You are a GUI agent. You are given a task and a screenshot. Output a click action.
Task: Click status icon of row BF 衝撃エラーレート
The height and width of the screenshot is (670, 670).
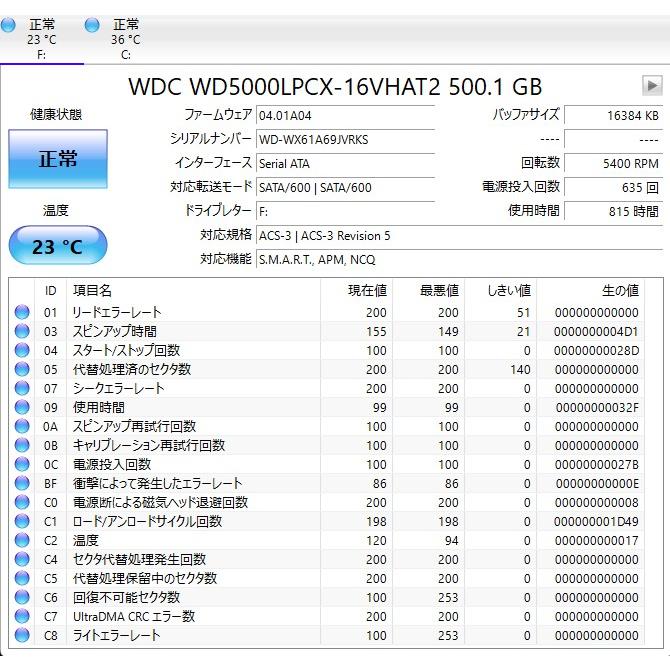tap(22, 483)
